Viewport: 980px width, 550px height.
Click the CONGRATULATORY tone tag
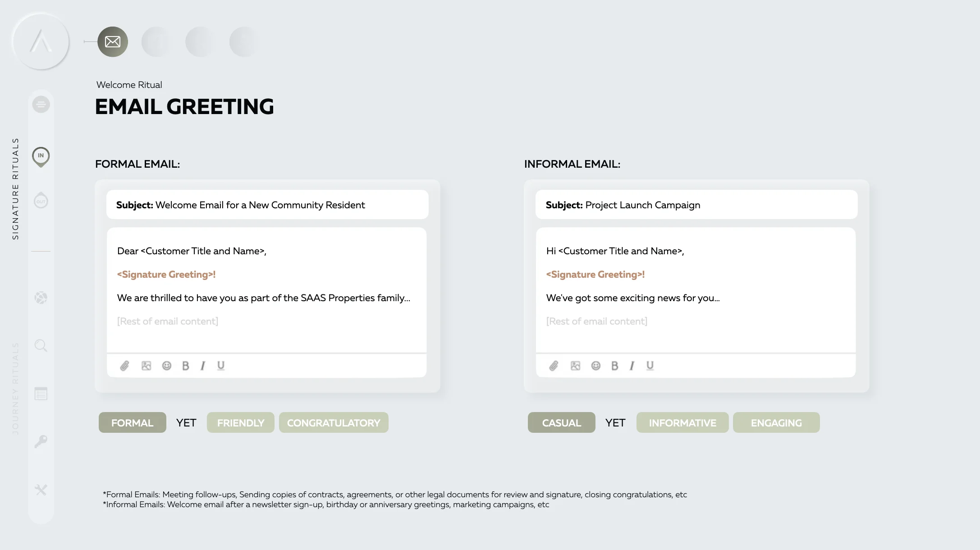pos(334,423)
